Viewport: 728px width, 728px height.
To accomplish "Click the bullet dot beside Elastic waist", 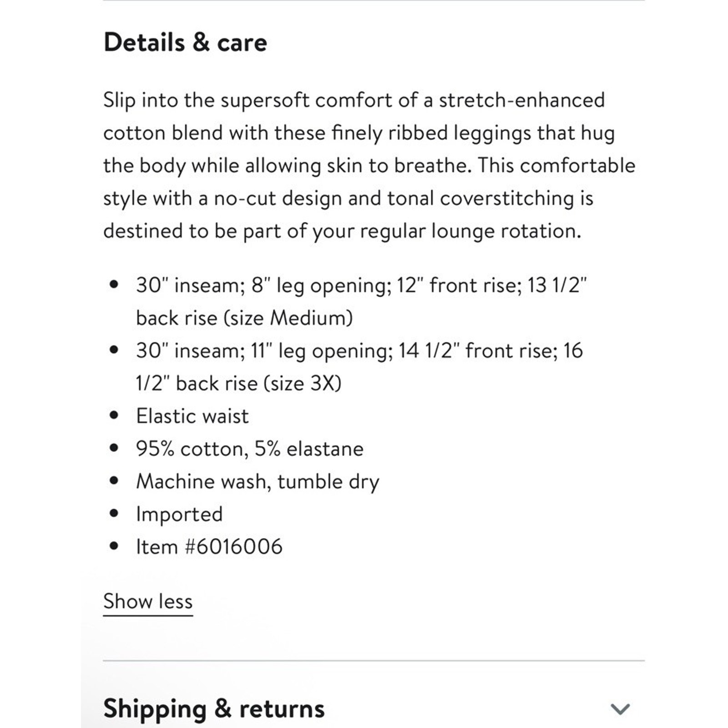I will 114,415.
